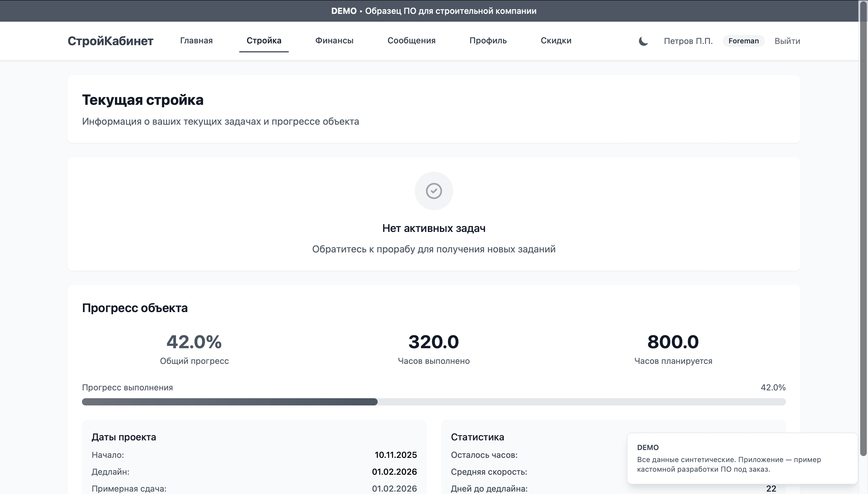Click user name Петров П.П.

pos(688,41)
